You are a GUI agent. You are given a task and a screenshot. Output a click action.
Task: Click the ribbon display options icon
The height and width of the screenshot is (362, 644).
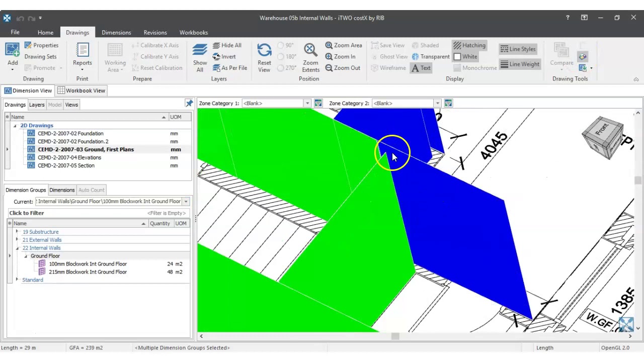(x=584, y=18)
